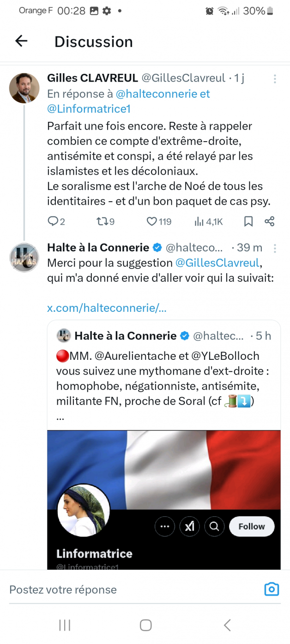This screenshot has width=290, height=644.
Task: Open the x.com/halteconnerie link
Action: click(107, 308)
